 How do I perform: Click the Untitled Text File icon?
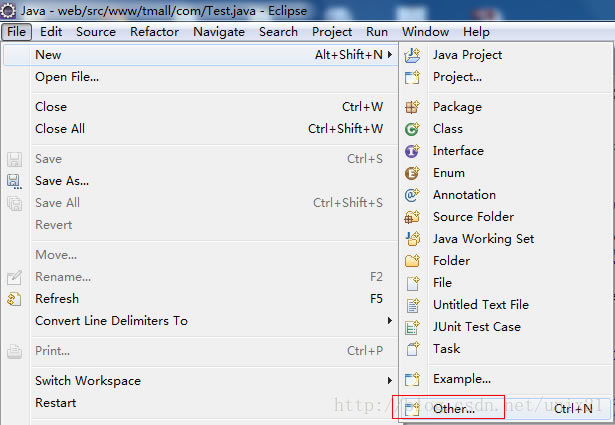(x=412, y=305)
